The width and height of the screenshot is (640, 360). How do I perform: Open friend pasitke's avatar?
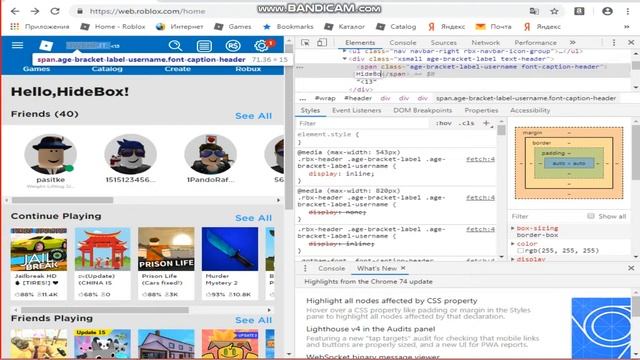click(51, 154)
